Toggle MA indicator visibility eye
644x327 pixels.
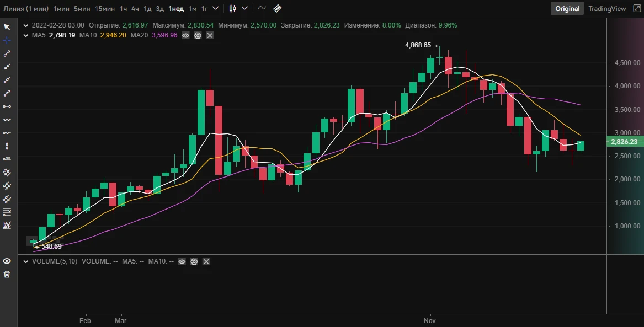pyautogui.click(x=185, y=36)
